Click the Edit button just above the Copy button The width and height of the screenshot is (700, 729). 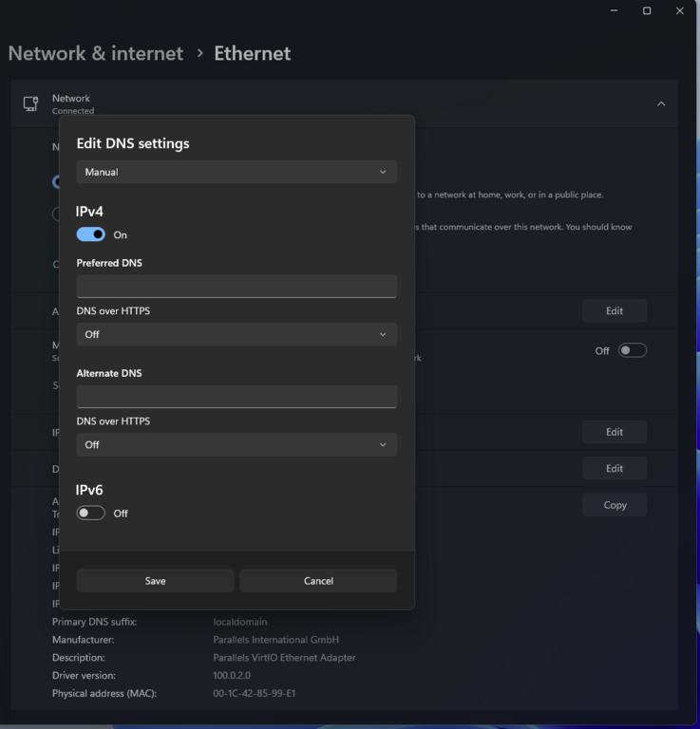tap(615, 469)
